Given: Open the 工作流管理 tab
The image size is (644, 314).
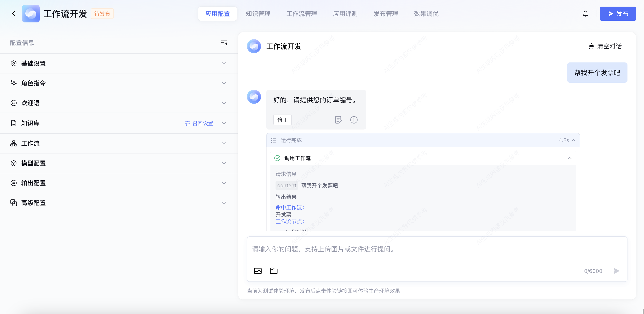Looking at the screenshot, I should (302, 14).
